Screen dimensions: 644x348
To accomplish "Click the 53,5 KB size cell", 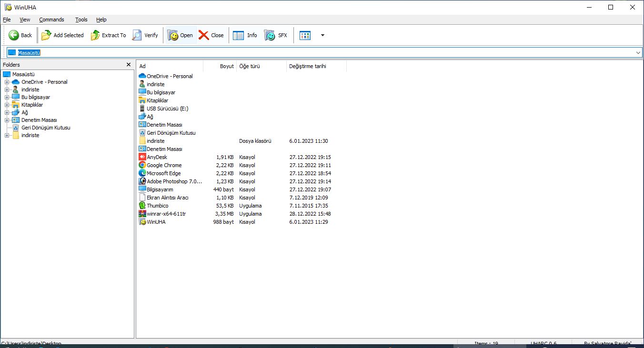I will coord(225,206).
